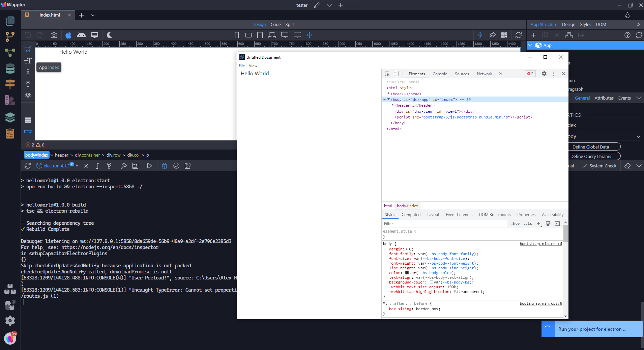Click the DevTools error count badge
The image size is (644, 350).
[x=530, y=74]
